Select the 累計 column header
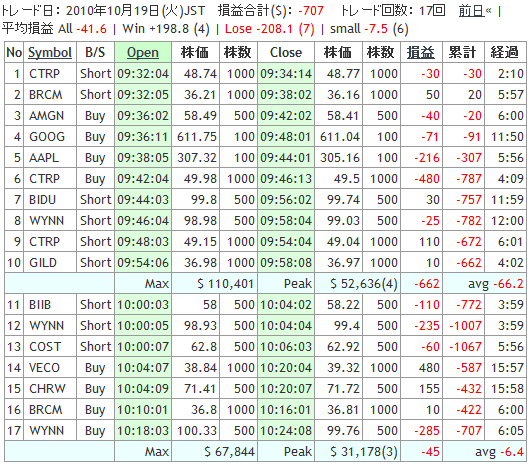Screen dimensions: 529x464 click(463, 52)
